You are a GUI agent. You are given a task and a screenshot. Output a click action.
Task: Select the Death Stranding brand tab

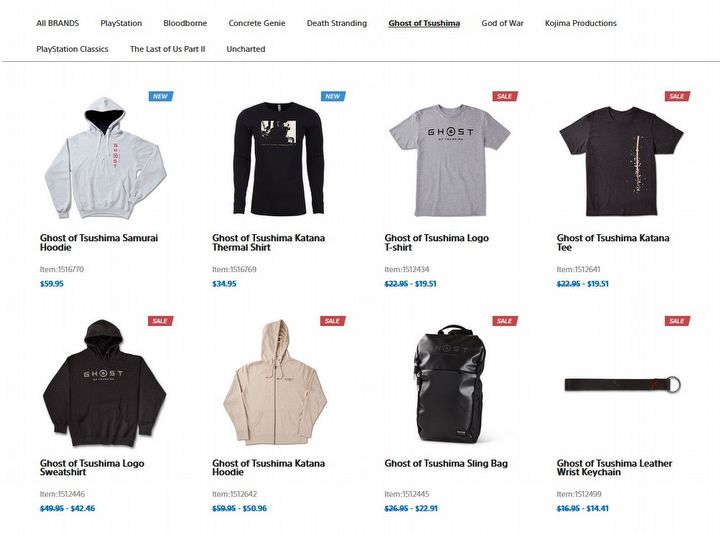(337, 23)
